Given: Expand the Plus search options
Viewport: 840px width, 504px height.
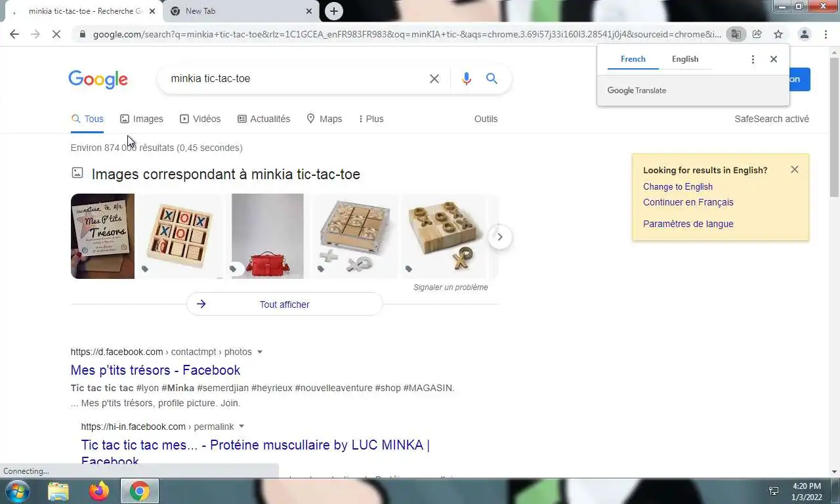Looking at the screenshot, I should coord(371,119).
